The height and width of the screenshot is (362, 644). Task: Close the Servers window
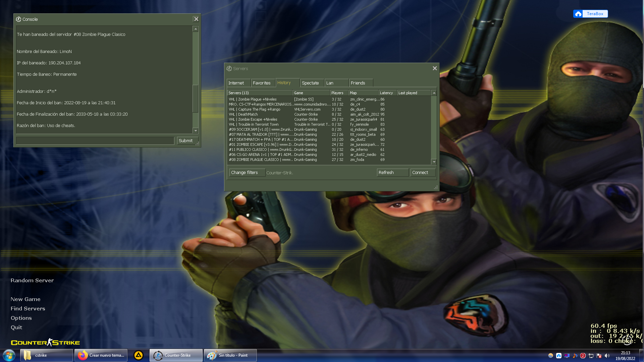(435, 68)
